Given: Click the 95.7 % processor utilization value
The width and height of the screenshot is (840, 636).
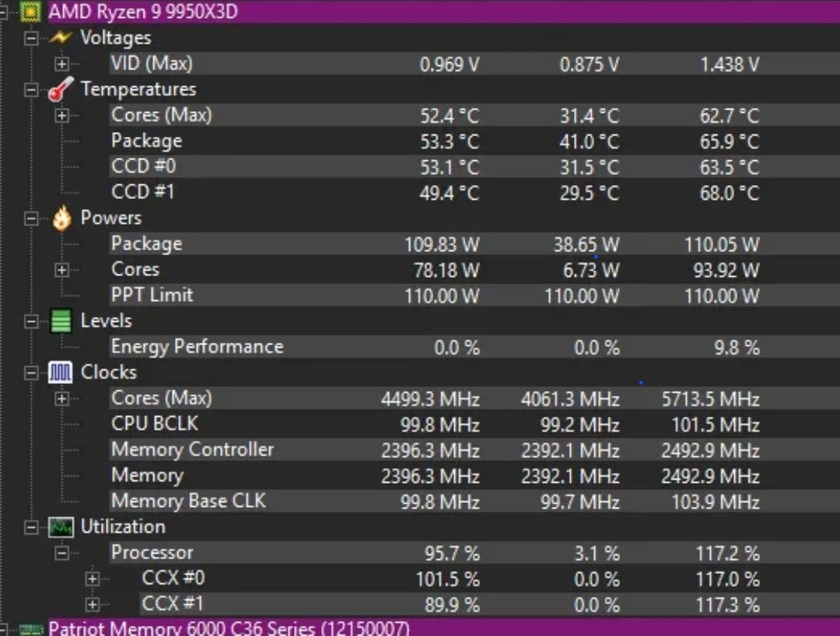Looking at the screenshot, I should click(x=452, y=554).
